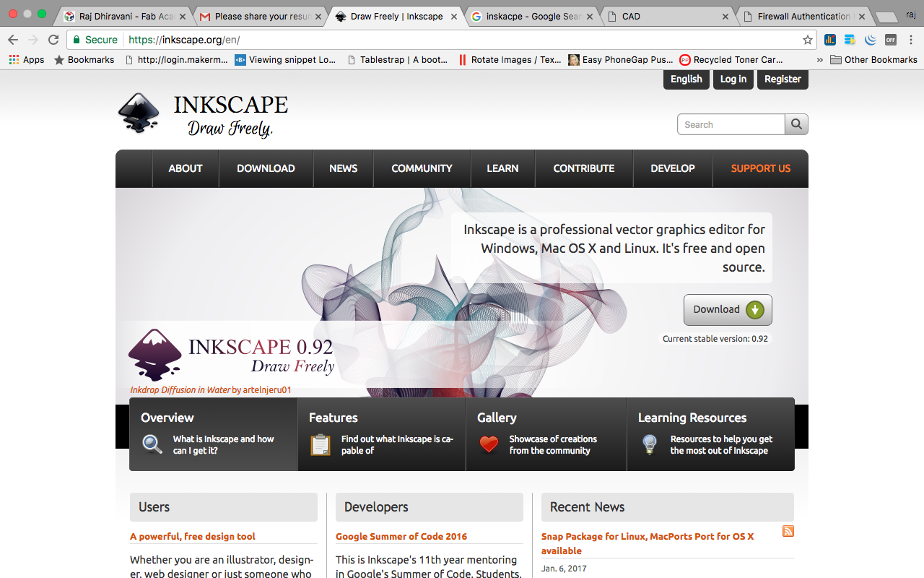Close the CAD tab
Viewport: 924px width, 578px height.
pyautogui.click(x=726, y=17)
